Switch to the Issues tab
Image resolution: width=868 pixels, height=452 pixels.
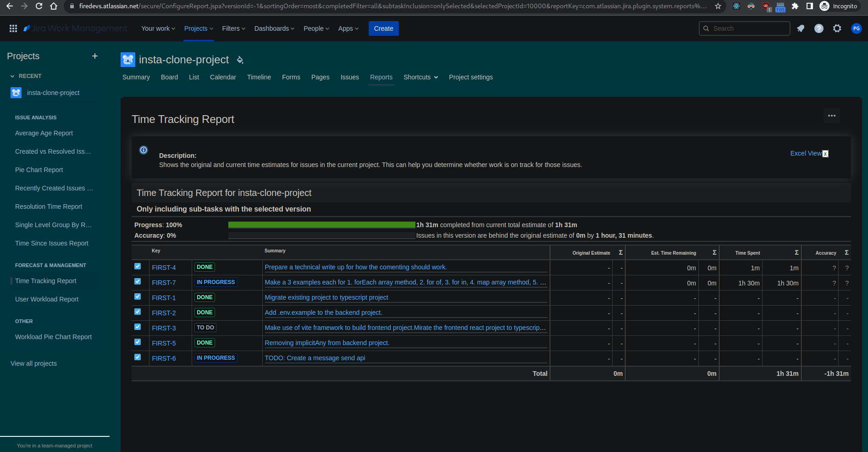click(350, 77)
